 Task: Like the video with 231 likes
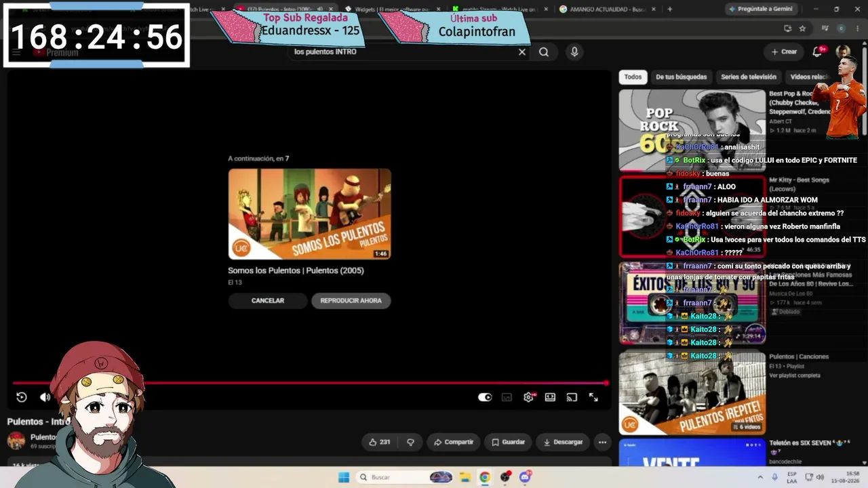[x=379, y=442]
